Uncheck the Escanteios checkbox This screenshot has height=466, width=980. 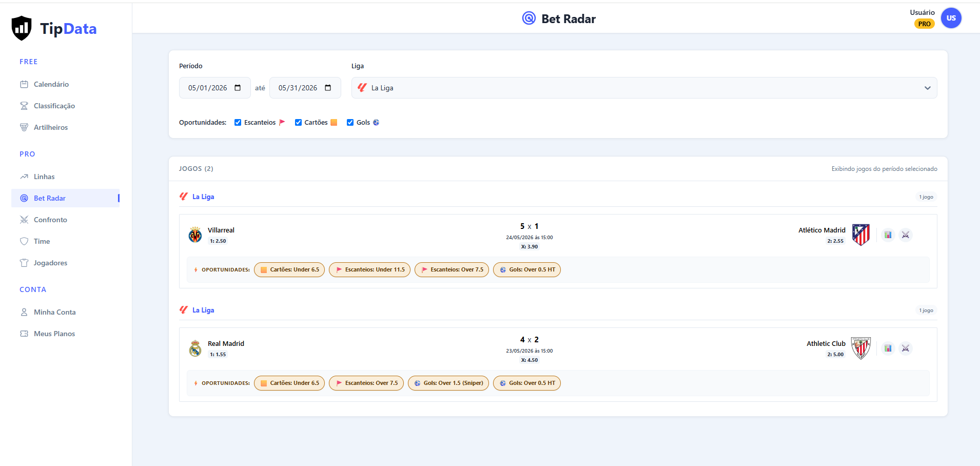[x=238, y=122]
